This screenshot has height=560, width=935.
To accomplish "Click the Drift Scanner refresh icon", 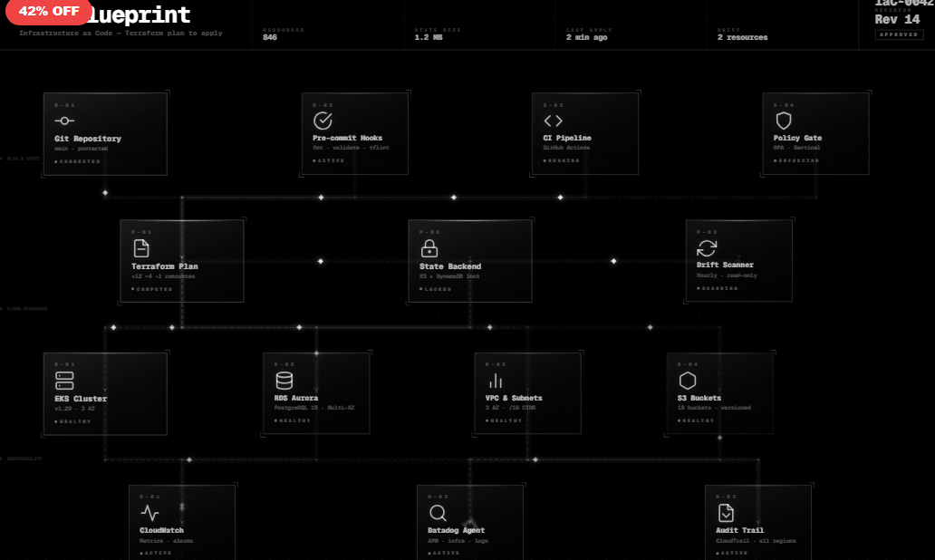I will [707, 246].
